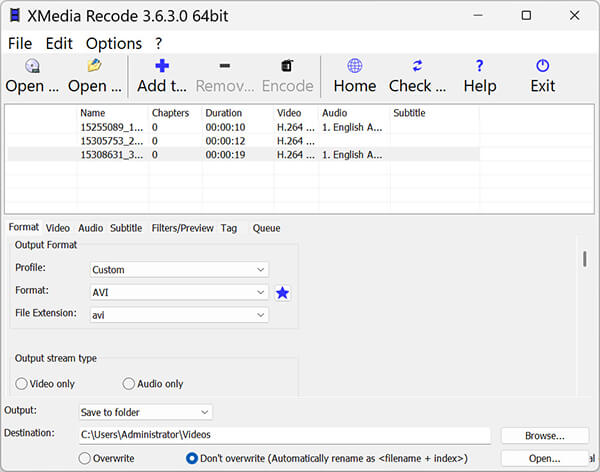Open the File menu

coord(20,43)
